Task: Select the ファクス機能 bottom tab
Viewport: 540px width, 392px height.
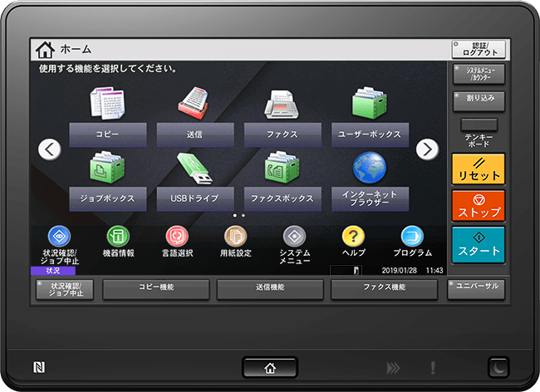Action: 384,287
